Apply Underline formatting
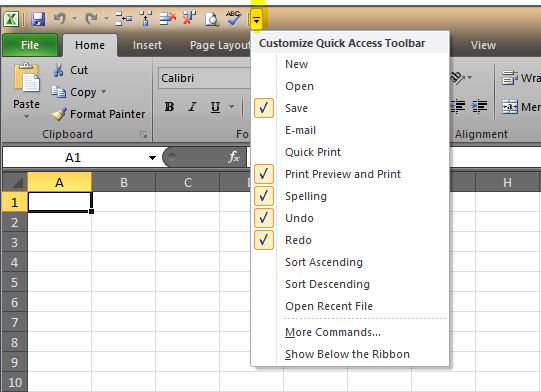This screenshot has width=541, height=392. pos(215,107)
